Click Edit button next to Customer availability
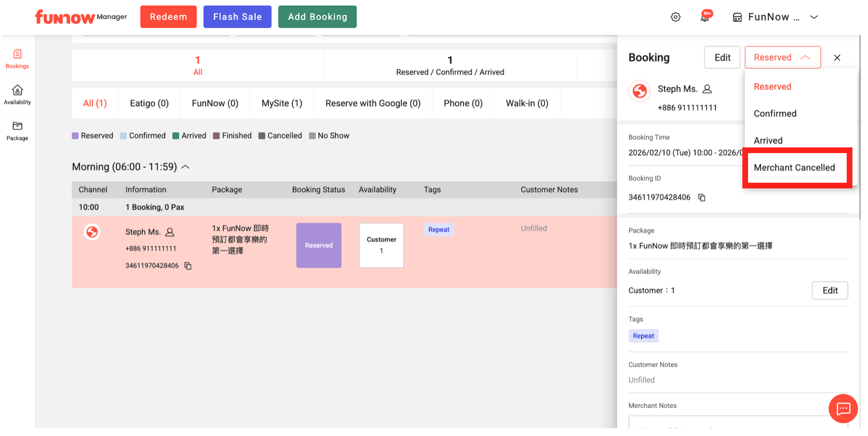Image resolution: width=868 pixels, height=436 pixels. click(830, 291)
